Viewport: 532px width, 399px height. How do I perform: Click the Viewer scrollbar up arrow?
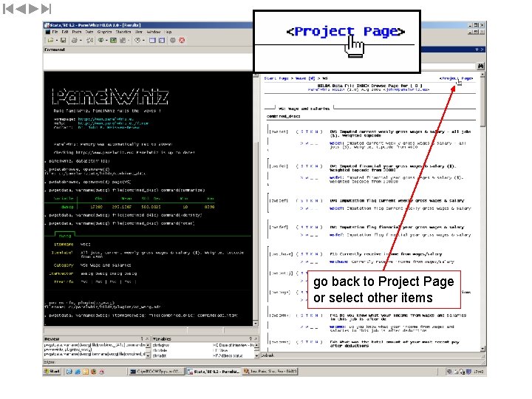tap(482, 75)
